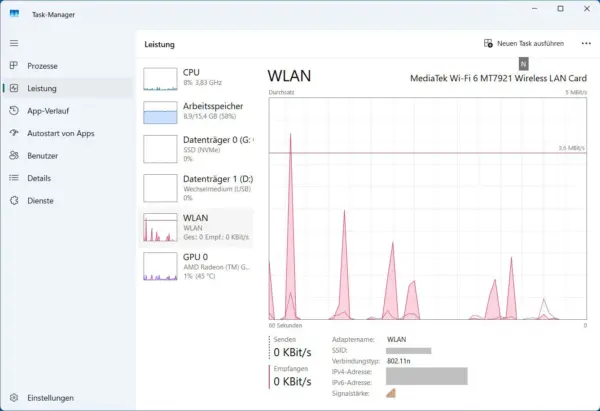Open the Details page
Image resolution: width=600 pixels, height=411 pixels.
67,178
